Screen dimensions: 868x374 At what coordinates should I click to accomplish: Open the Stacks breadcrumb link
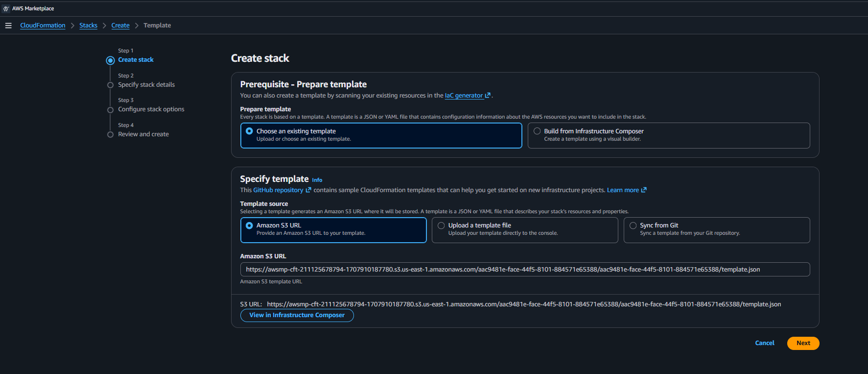click(x=88, y=25)
